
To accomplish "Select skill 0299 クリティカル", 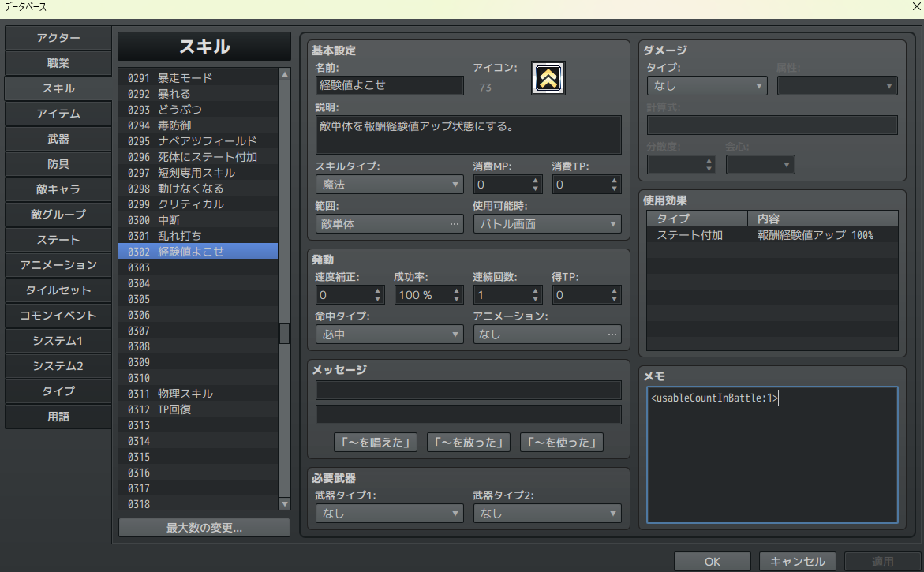I will click(198, 204).
